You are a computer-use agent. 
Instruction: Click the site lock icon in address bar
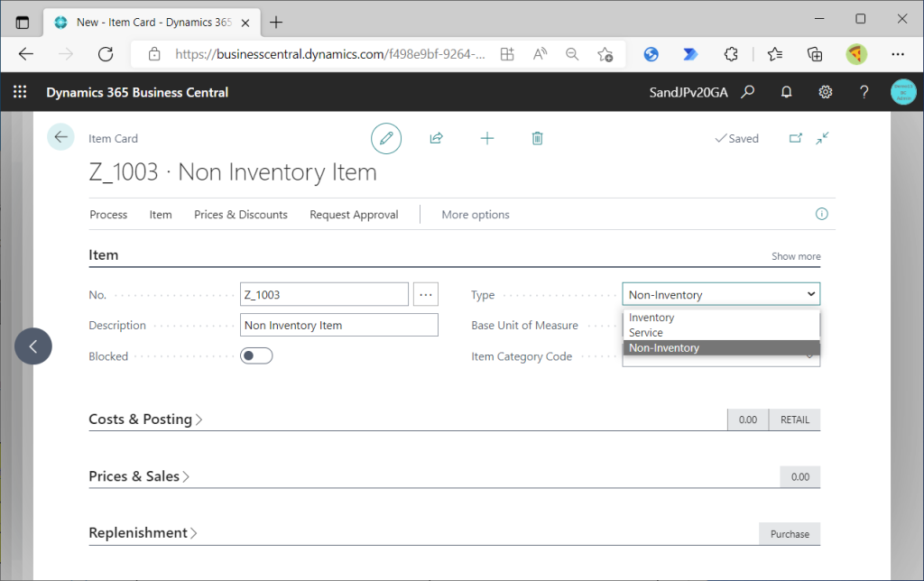pyautogui.click(x=154, y=54)
